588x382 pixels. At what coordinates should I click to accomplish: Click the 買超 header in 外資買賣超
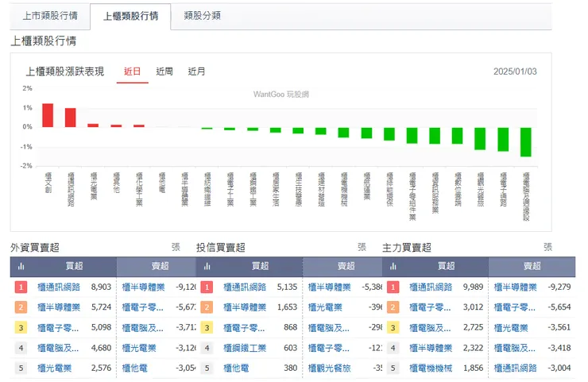pyautogui.click(x=74, y=266)
